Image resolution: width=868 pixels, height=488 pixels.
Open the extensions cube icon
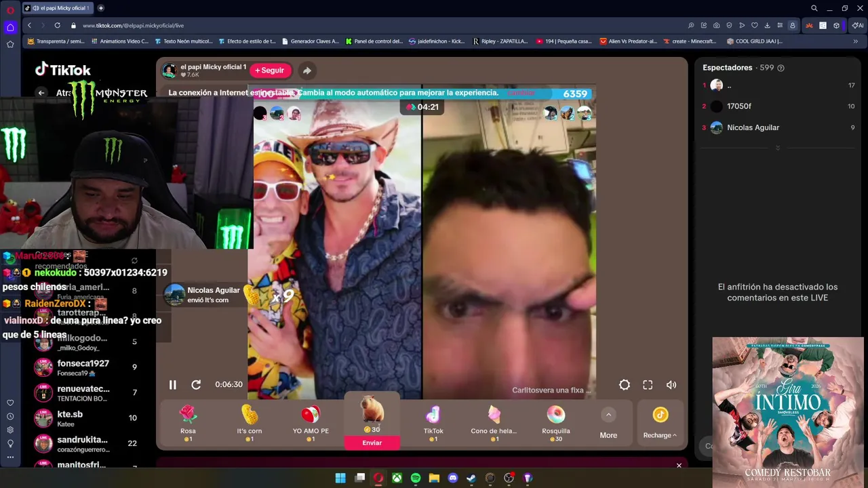837,25
